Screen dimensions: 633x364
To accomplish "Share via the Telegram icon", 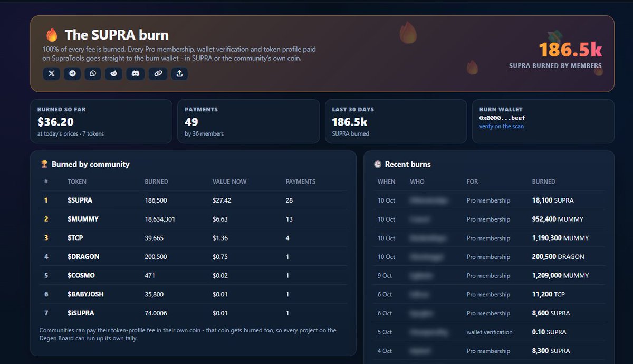I will pos(72,74).
